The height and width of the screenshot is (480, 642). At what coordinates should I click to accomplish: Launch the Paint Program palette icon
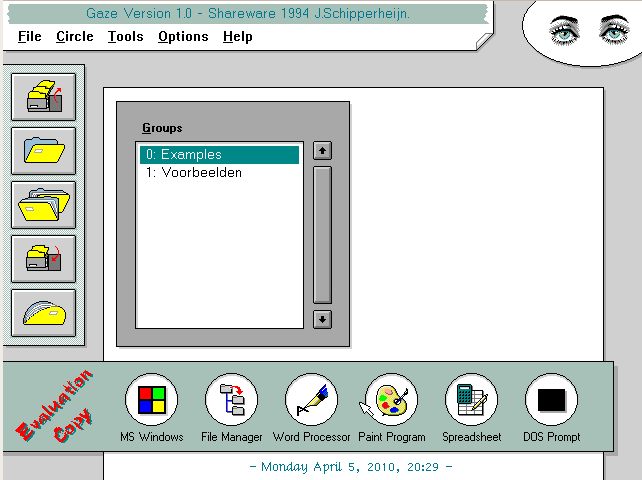(x=391, y=399)
